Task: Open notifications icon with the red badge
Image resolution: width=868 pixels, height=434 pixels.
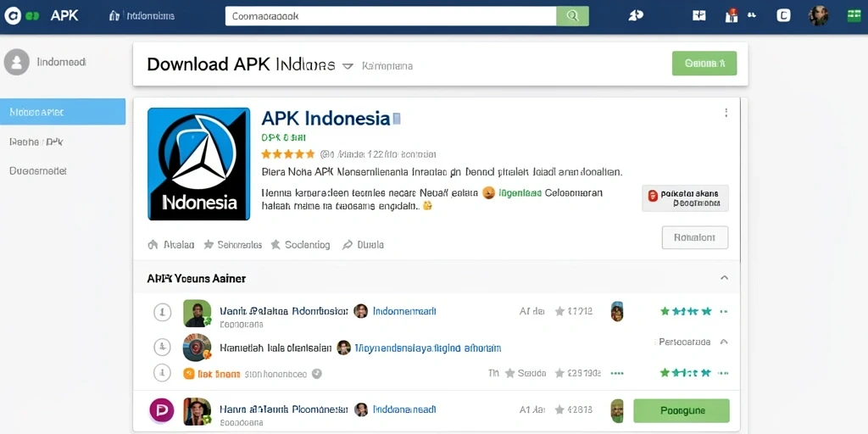Action: 732,15
